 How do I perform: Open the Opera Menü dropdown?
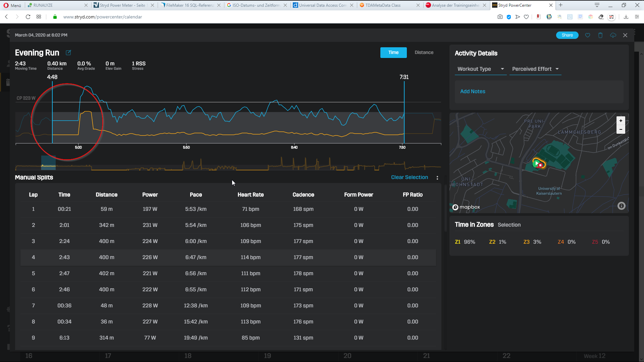coord(12,5)
